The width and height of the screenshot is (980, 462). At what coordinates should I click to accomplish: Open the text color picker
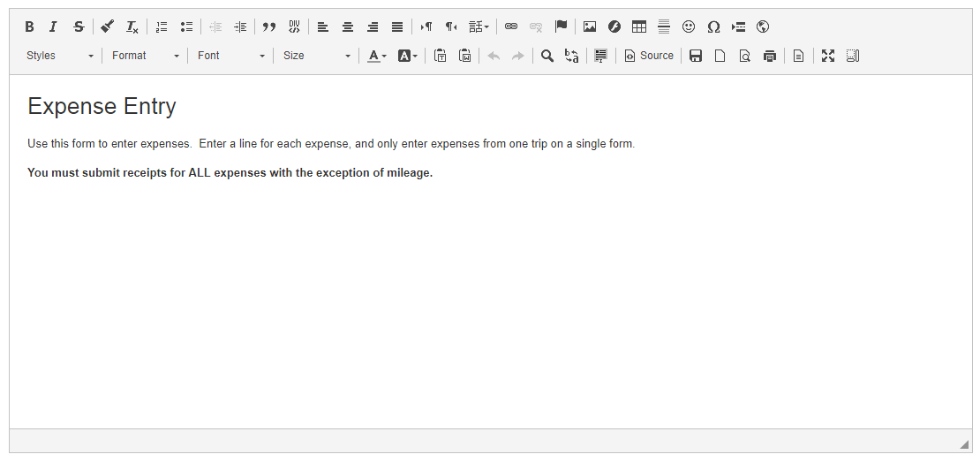tap(377, 56)
